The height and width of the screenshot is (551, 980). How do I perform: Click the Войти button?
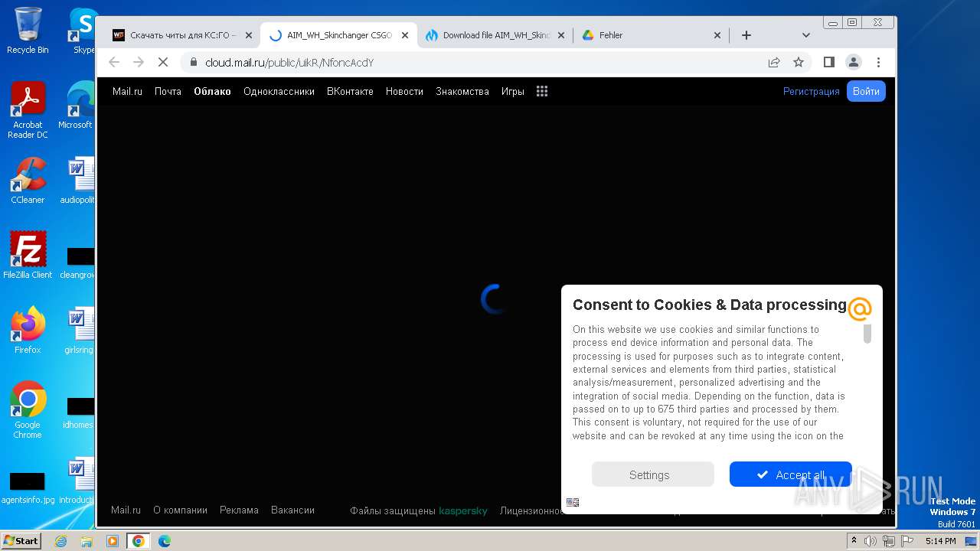click(x=866, y=91)
